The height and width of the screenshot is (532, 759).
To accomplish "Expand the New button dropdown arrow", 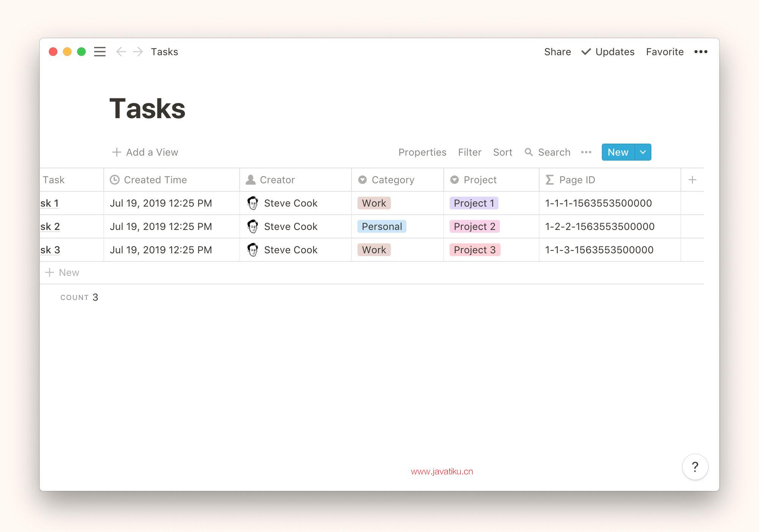I will (x=642, y=152).
